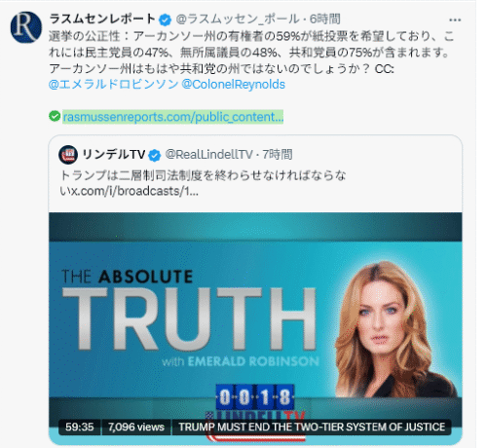Click the verified badge next to リンデルTV
The image size is (487, 448).
pos(155,155)
